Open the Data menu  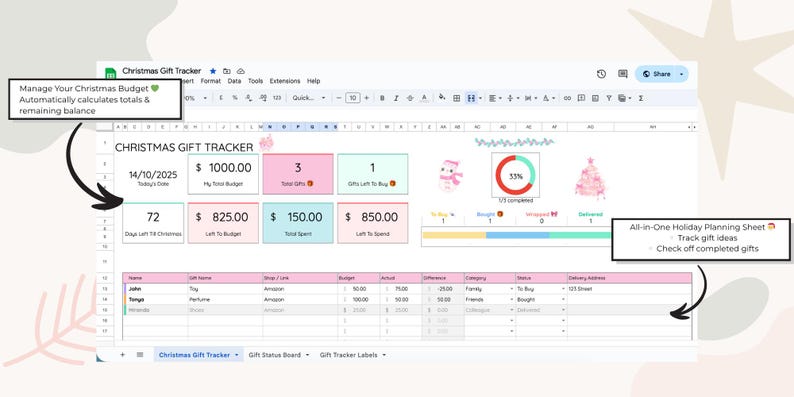tap(234, 81)
